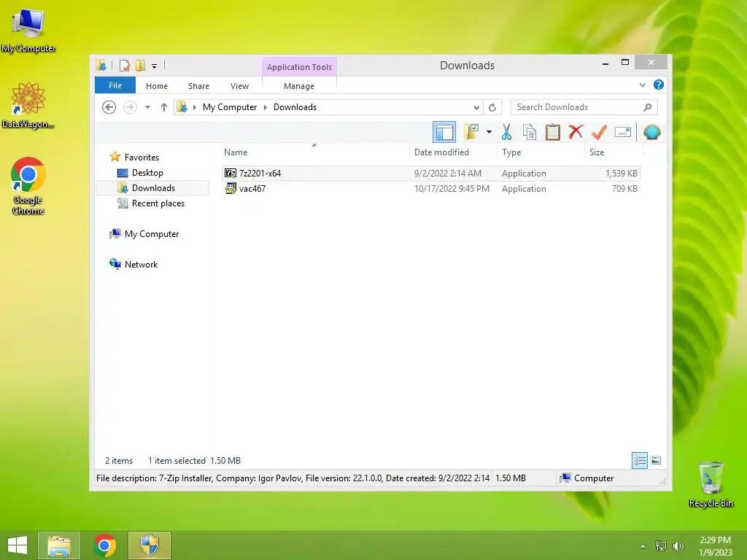The width and height of the screenshot is (747, 560).
Task: Open the DataWagon desktop shortcut
Action: [28, 105]
